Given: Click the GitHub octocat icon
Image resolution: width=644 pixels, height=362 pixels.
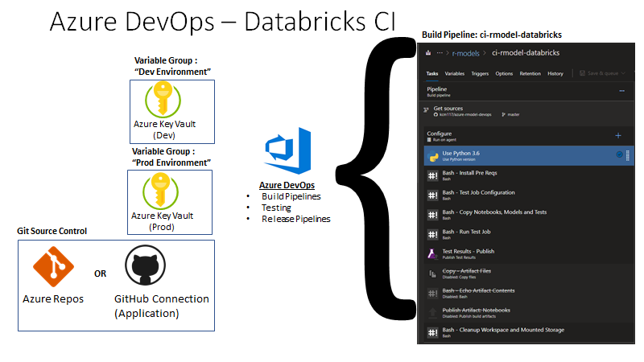Looking at the screenshot, I should 146,265.
